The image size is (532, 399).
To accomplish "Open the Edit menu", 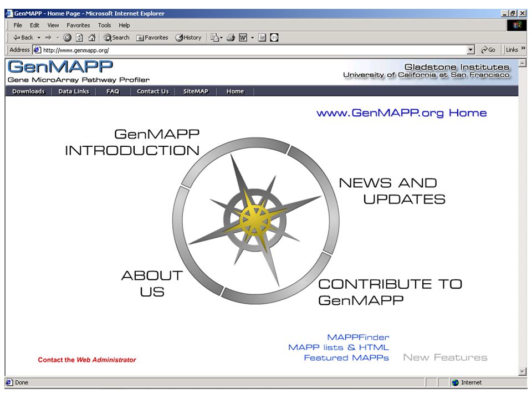I will coord(34,25).
